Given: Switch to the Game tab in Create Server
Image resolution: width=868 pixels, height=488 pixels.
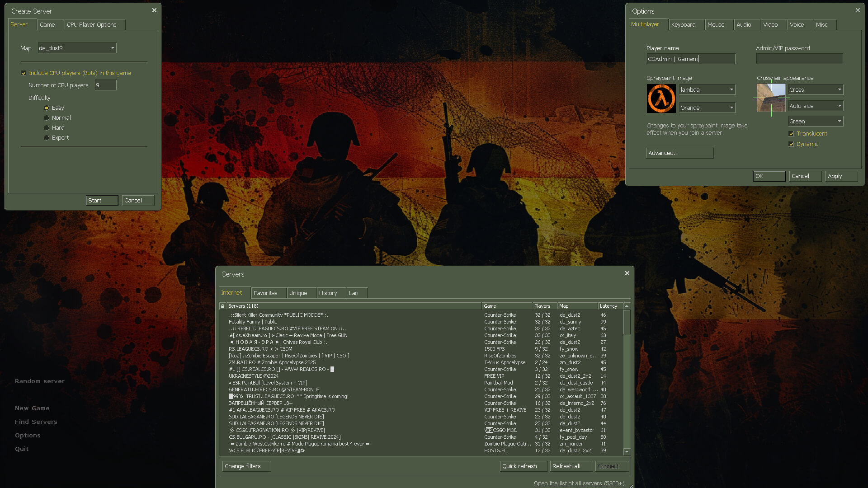Looking at the screenshot, I should (x=51, y=24).
